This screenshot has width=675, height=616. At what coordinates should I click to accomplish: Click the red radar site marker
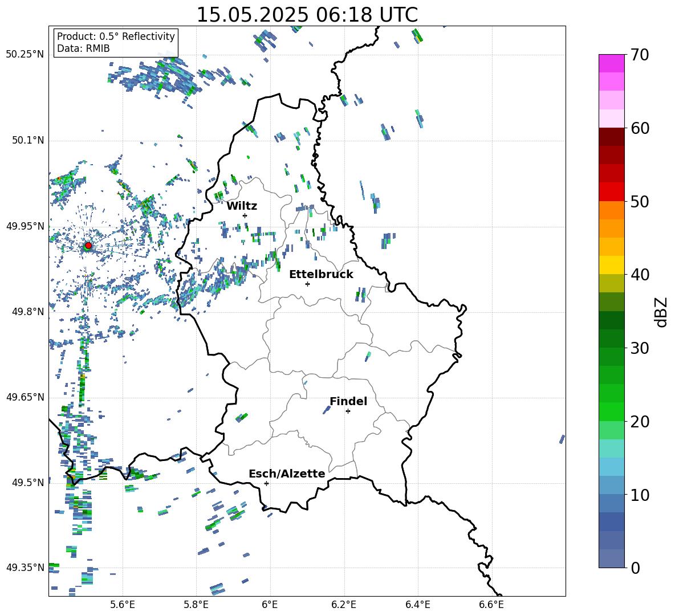coord(88,245)
